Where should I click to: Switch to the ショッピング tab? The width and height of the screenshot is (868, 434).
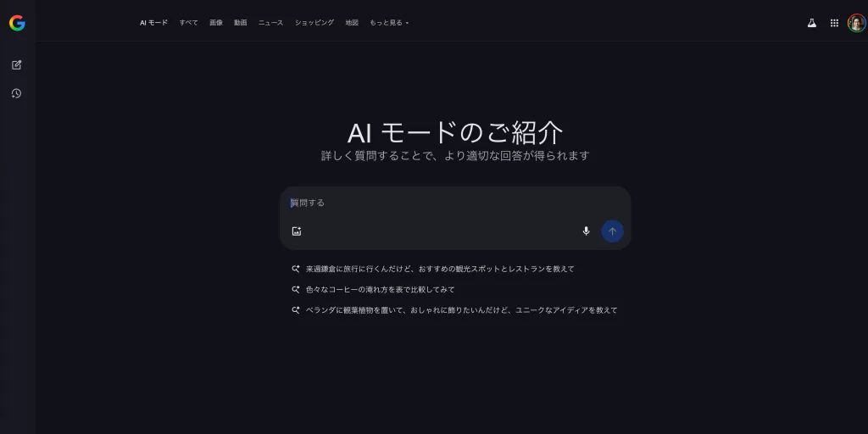[314, 23]
